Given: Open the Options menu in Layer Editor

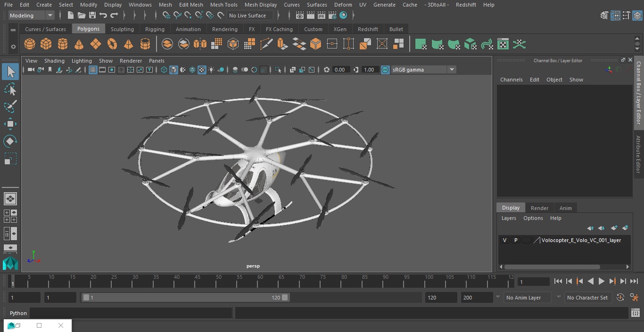Looking at the screenshot, I should coord(533,218).
